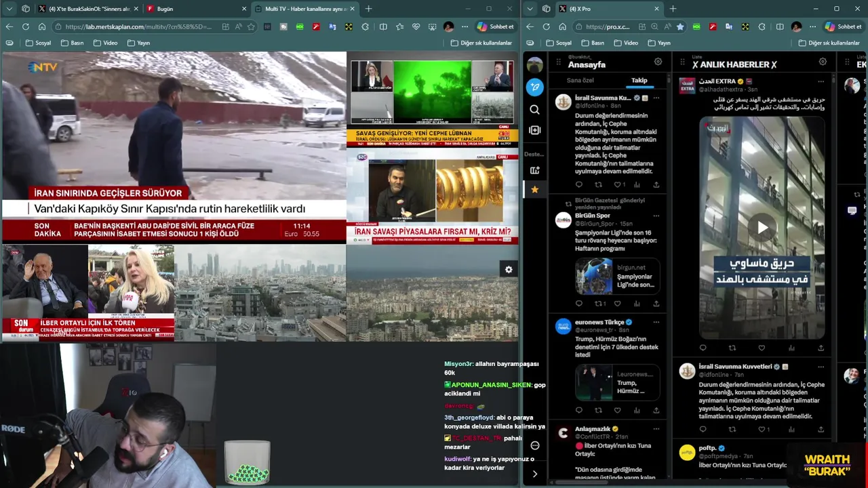This screenshot has width=868, height=488.
Task: Open Sohbet et Copilot in left window
Action: tap(496, 26)
